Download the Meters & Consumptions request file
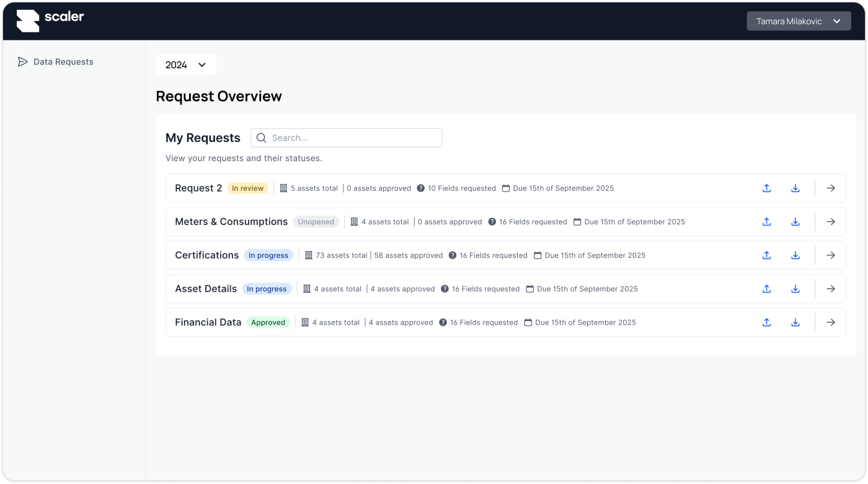The image size is (868, 484). click(795, 222)
